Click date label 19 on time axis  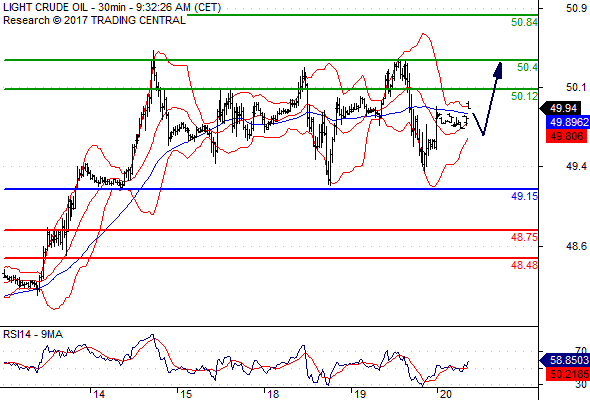360,394
